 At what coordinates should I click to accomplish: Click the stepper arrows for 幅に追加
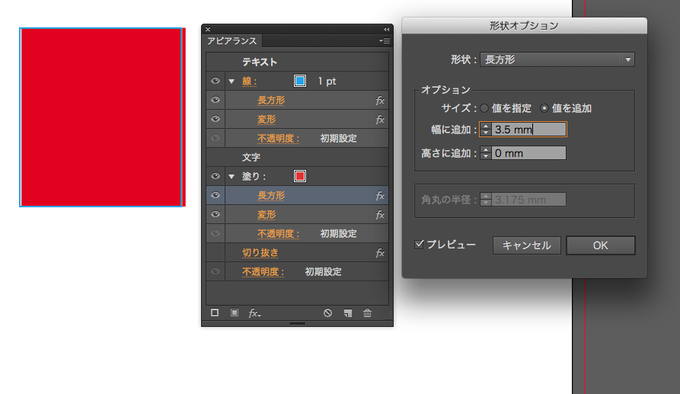[x=486, y=129]
